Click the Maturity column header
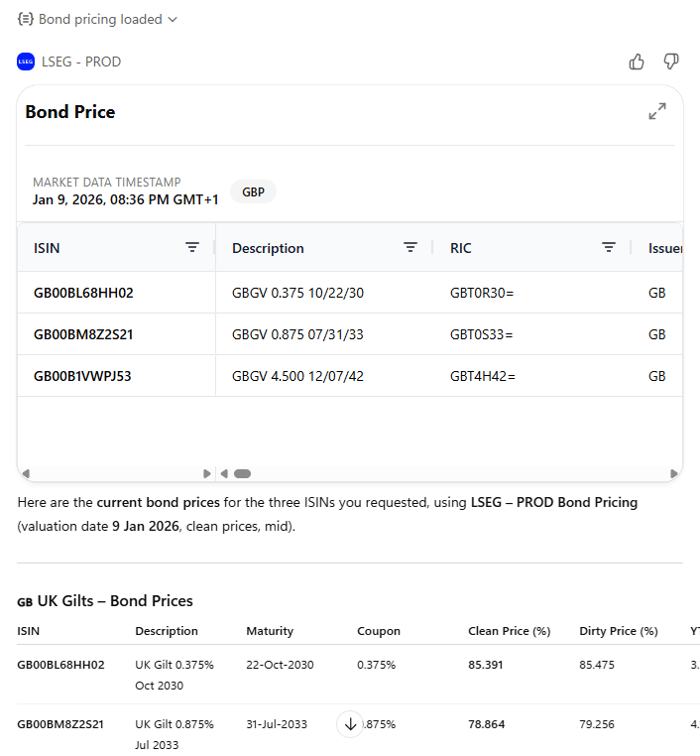 (x=270, y=631)
